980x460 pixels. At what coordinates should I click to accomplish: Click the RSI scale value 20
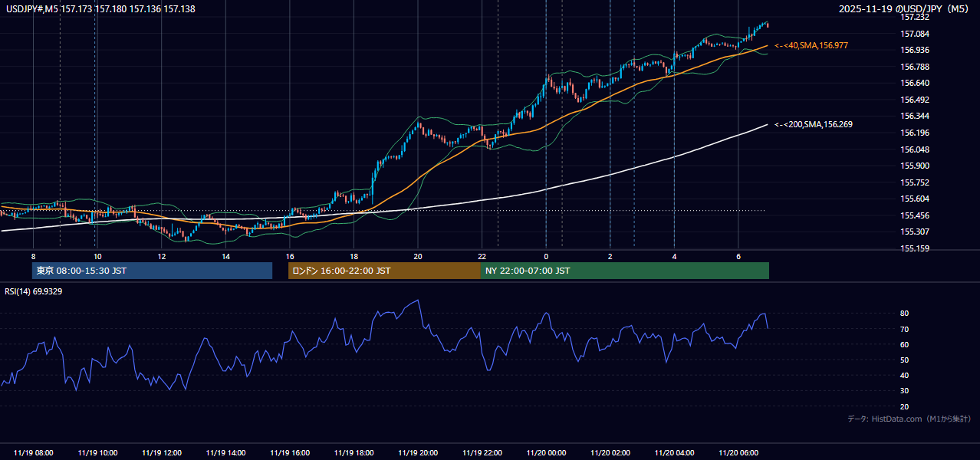tap(905, 406)
